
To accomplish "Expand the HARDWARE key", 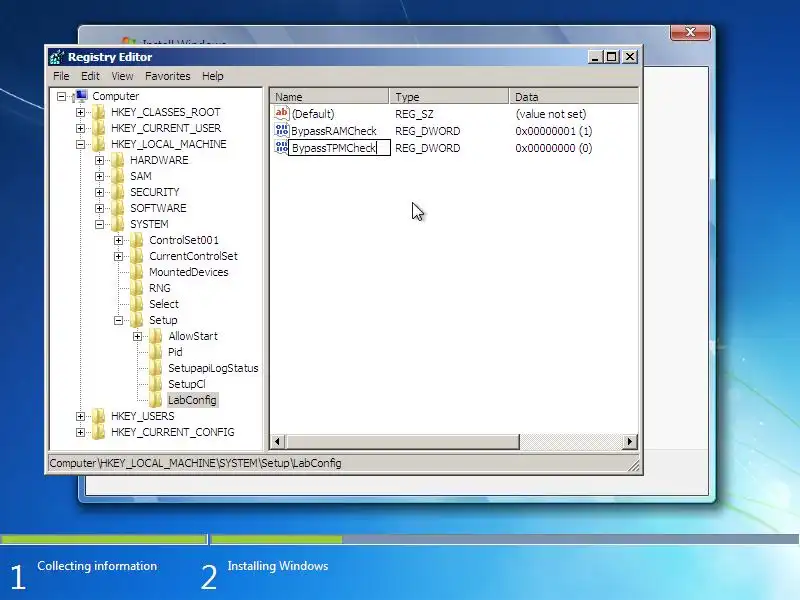I will [99, 160].
